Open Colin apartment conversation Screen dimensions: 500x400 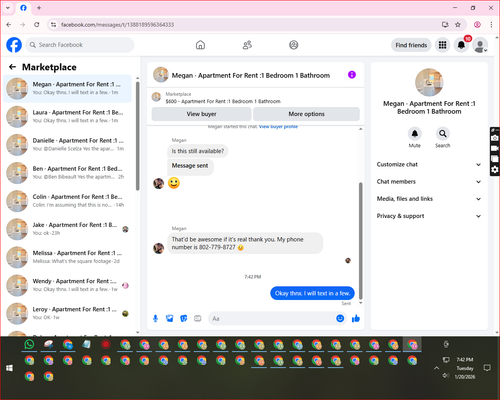(68, 201)
